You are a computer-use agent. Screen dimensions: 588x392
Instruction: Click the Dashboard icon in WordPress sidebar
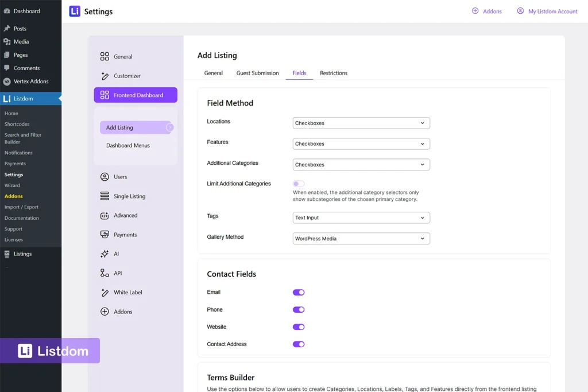(x=7, y=11)
